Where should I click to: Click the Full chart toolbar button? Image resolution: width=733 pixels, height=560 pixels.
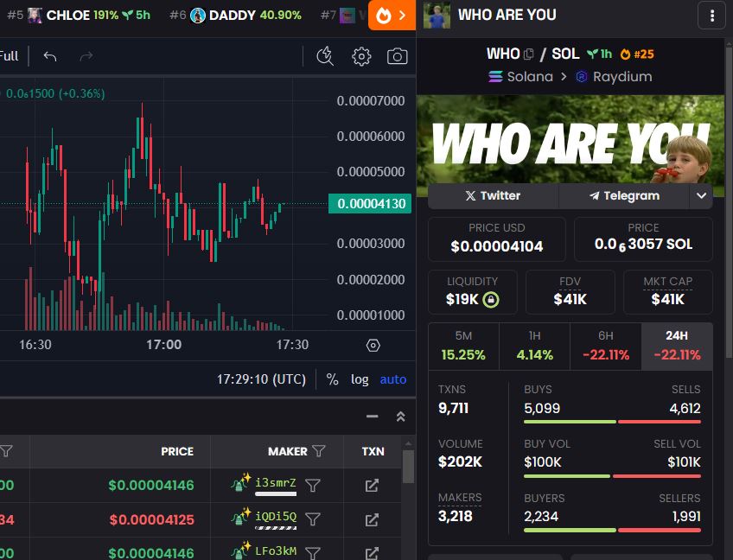click(x=9, y=56)
